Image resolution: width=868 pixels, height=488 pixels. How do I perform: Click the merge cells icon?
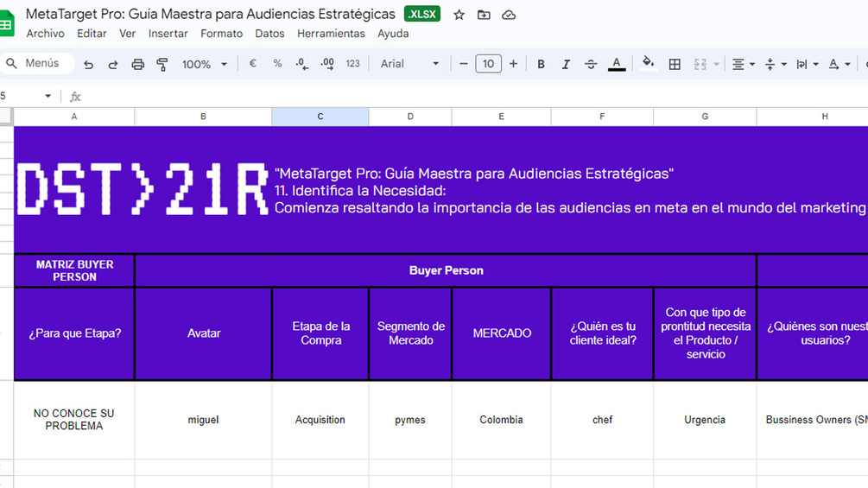pyautogui.click(x=700, y=64)
